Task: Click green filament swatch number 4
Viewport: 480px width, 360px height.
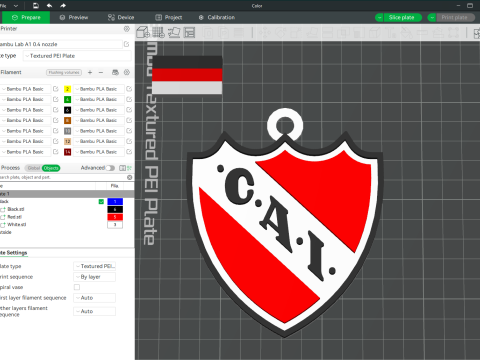Action: (x=67, y=99)
